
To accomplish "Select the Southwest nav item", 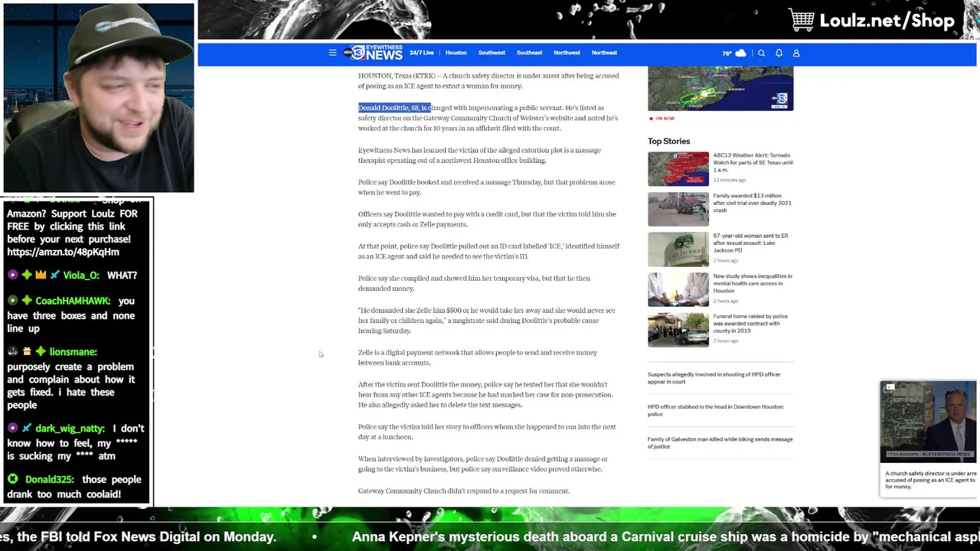I will point(492,53).
